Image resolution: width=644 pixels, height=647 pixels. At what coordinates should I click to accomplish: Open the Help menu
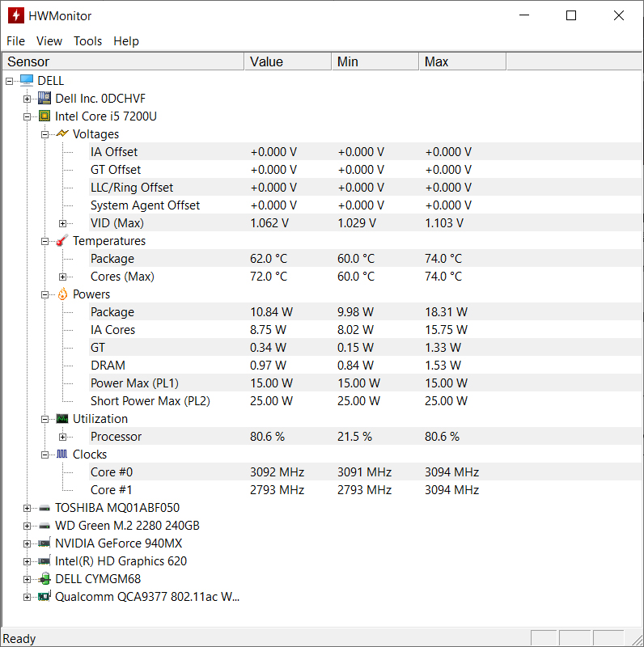point(126,41)
